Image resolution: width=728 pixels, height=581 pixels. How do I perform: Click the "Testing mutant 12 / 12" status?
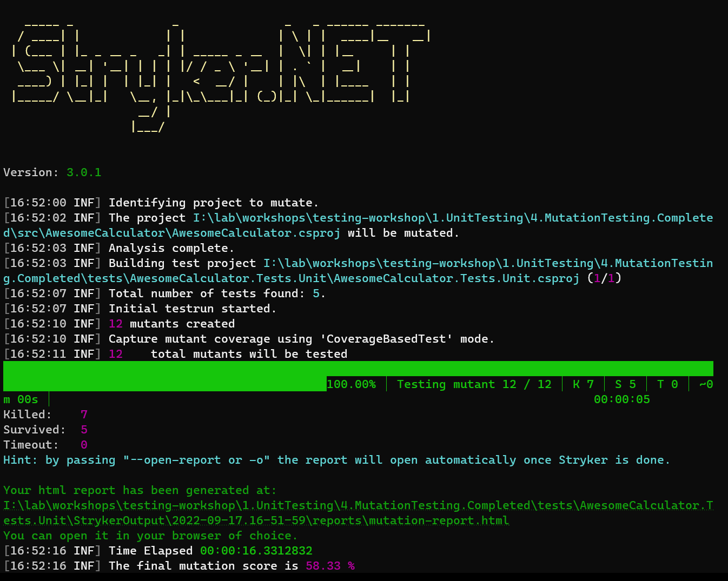[x=474, y=384]
